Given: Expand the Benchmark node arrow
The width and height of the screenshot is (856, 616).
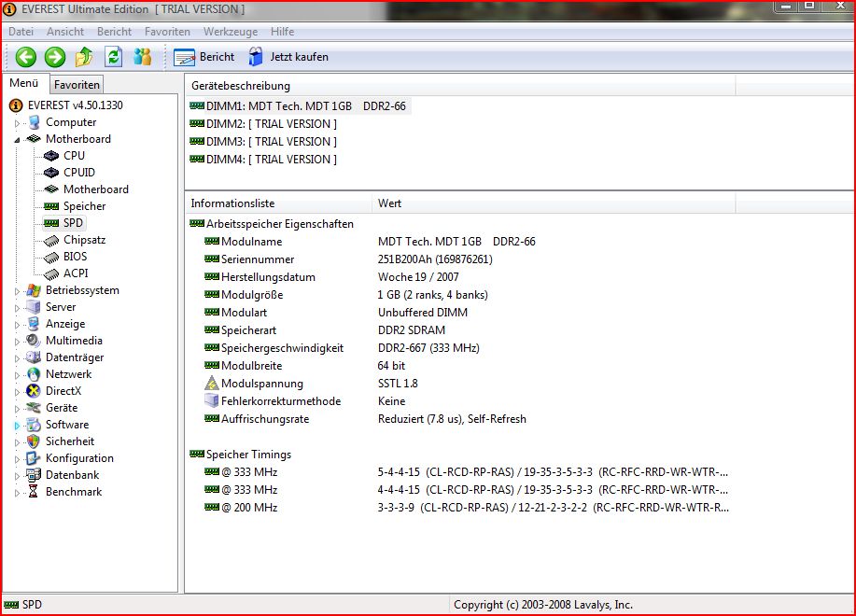Looking at the screenshot, I should pyautogui.click(x=17, y=493).
